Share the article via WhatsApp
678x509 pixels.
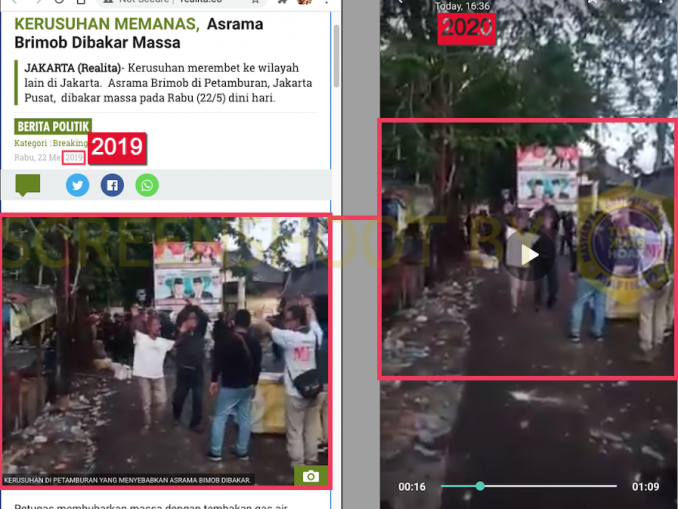(x=147, y=185)
